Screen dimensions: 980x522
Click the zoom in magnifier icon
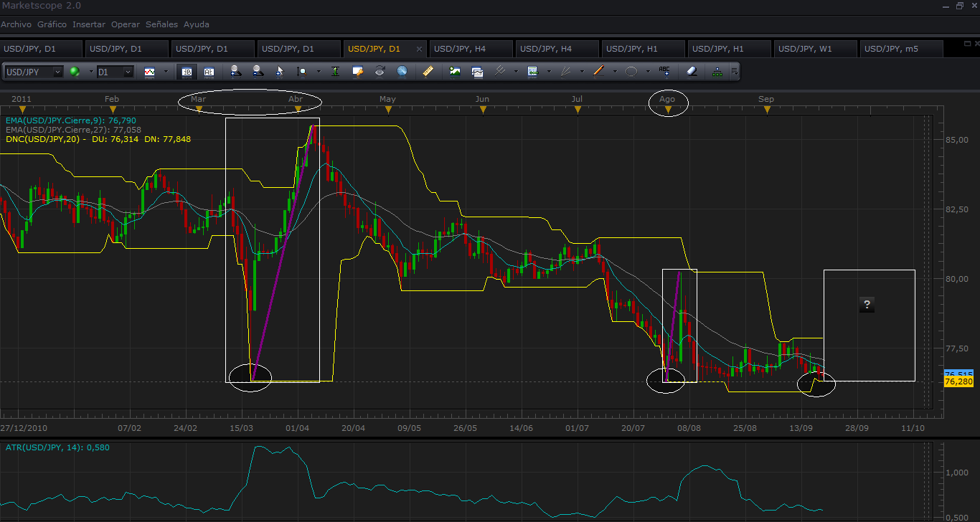coord(235,72)
